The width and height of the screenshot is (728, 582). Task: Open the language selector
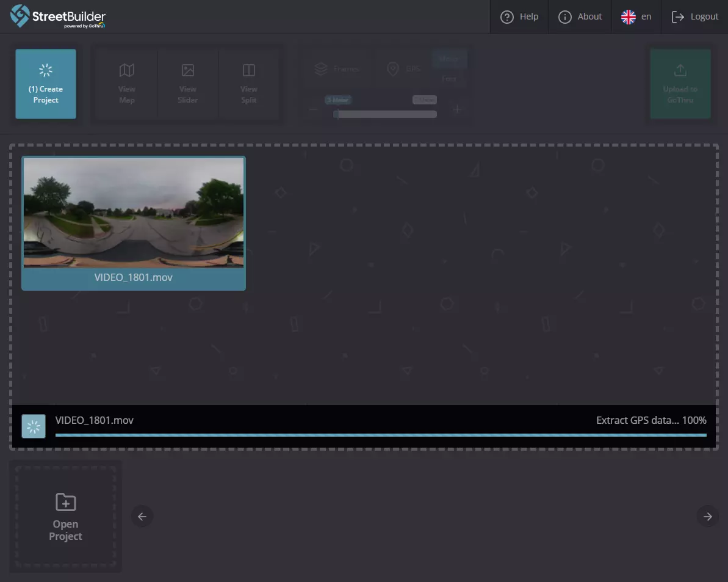[636, 16]
